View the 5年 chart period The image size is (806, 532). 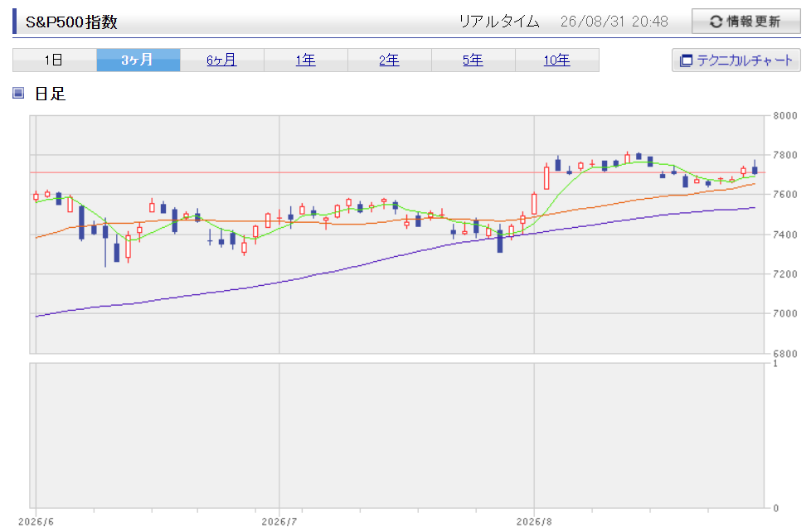[x=473, y=60]
